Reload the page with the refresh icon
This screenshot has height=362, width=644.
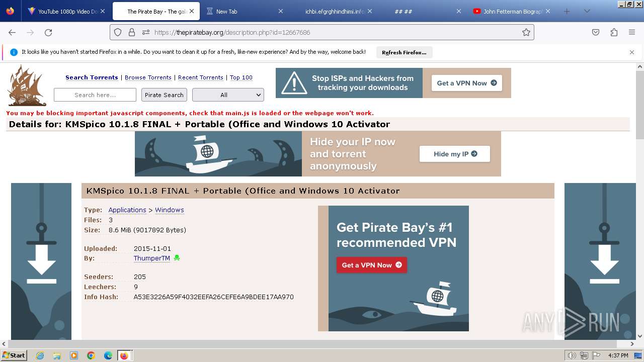(48, 32)
